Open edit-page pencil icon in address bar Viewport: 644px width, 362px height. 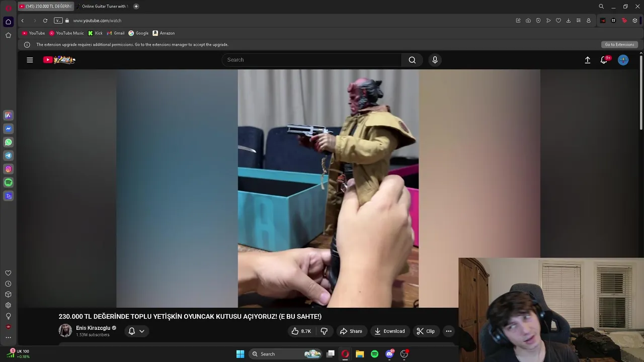[x=518, y=21]
